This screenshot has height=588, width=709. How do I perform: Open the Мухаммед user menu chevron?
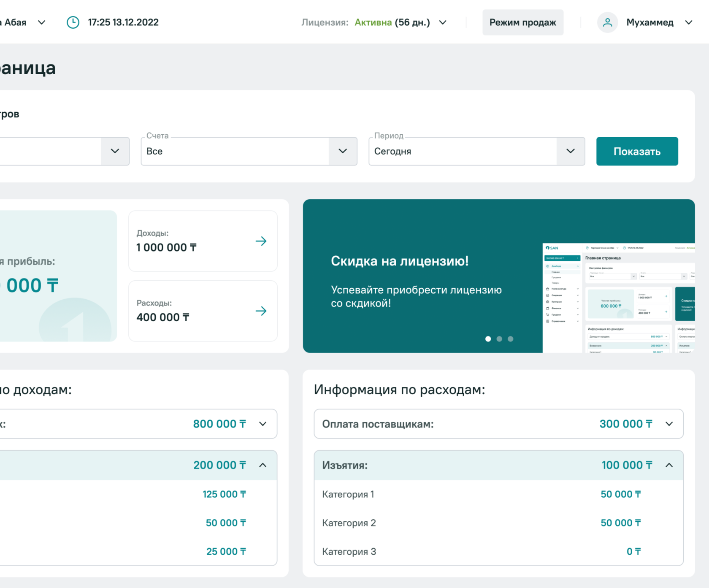coord(688,22)
